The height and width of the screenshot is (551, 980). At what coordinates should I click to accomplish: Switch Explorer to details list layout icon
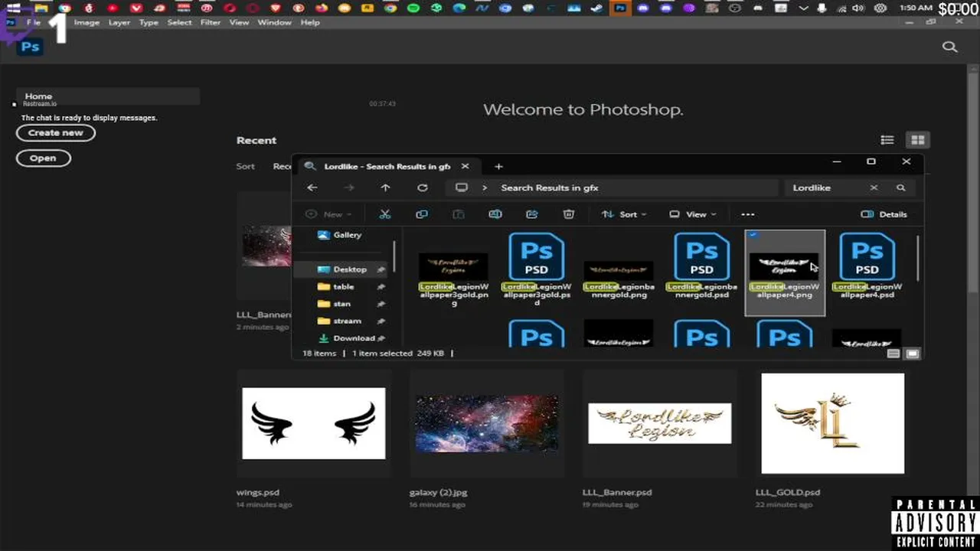coord(893,354)
